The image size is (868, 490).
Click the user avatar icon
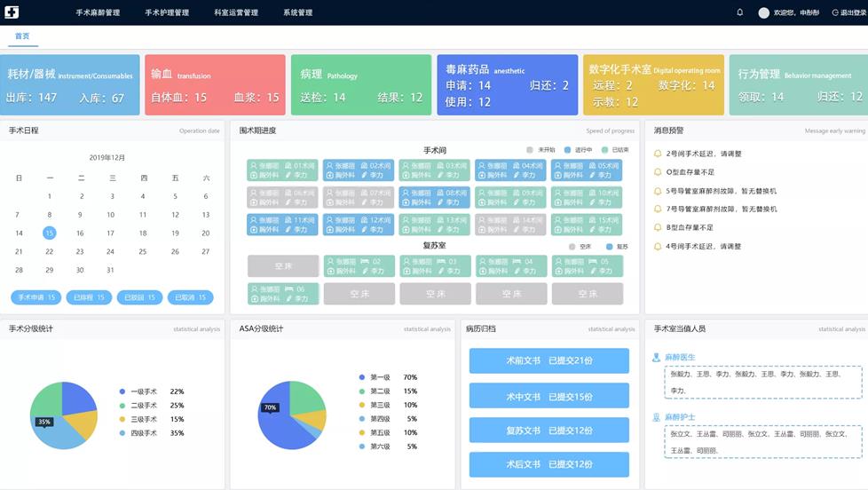click(763, 12)
